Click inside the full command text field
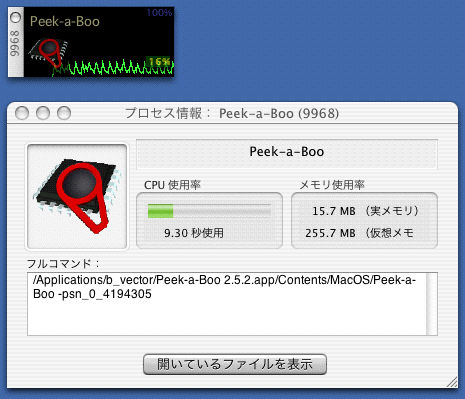Screen dimensions: 465x399 click(227, 304)
